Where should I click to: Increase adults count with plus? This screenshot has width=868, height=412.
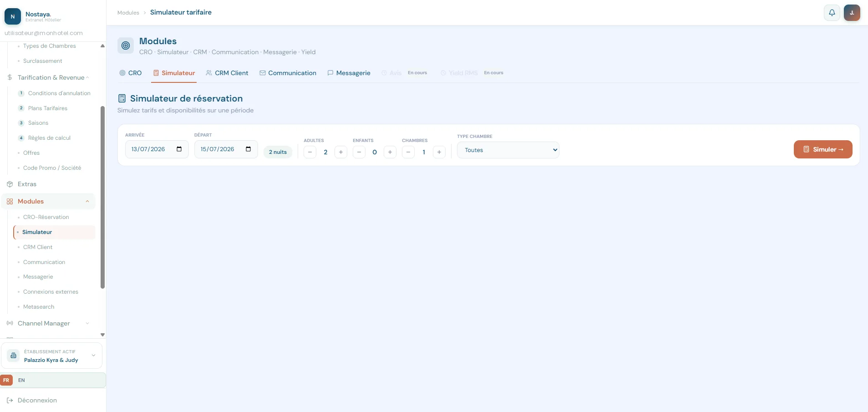pyautogui.click(x=341, y=152)
